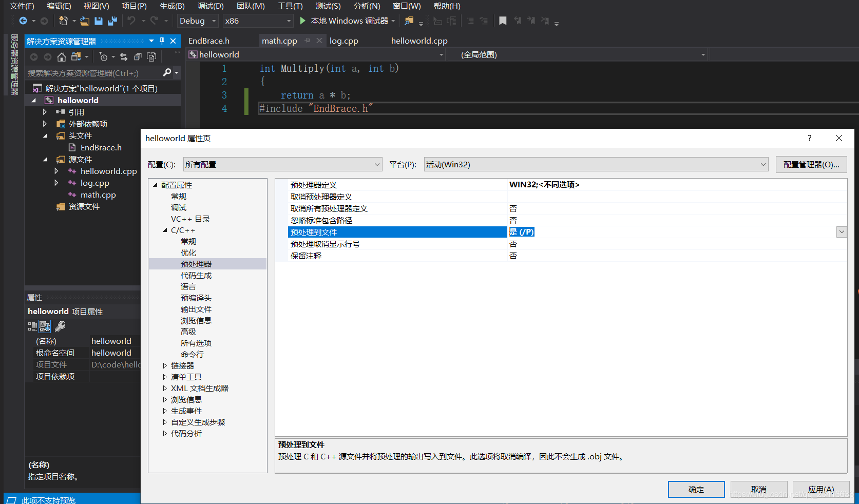Toggle a bookmark with the bookmark icon
Screen dimensions: 859x504
[503, 21]
